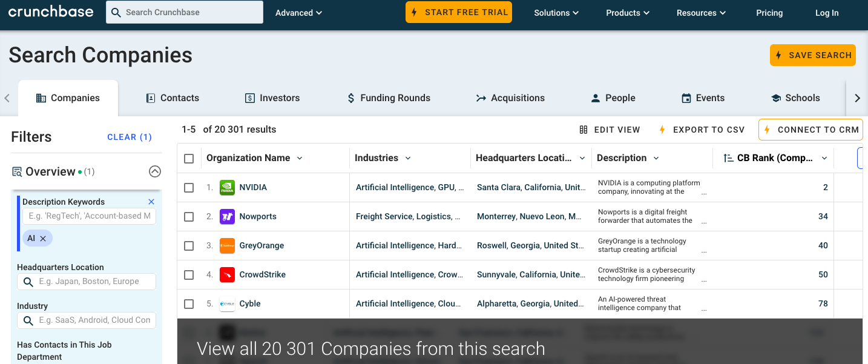The height and width of the screenshot is (364, 868).
Task: Remove the AI keyword chip
Action: coord(43,239)
